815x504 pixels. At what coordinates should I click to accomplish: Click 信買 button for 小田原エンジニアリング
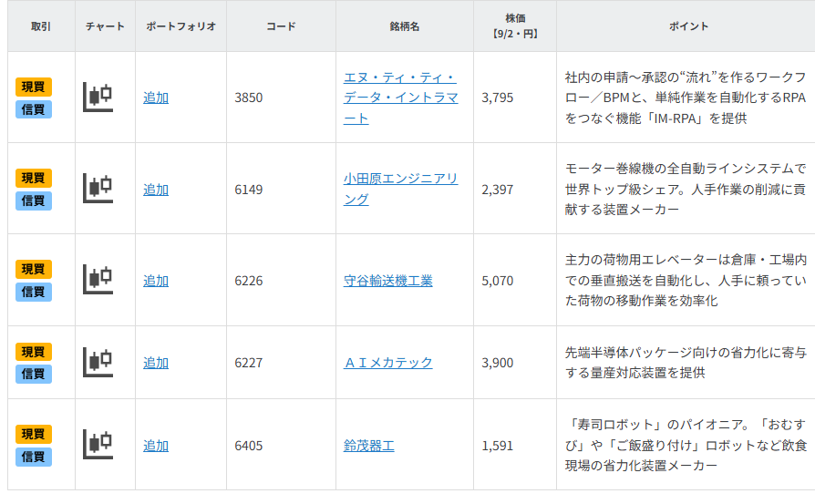tap(34, 201)
